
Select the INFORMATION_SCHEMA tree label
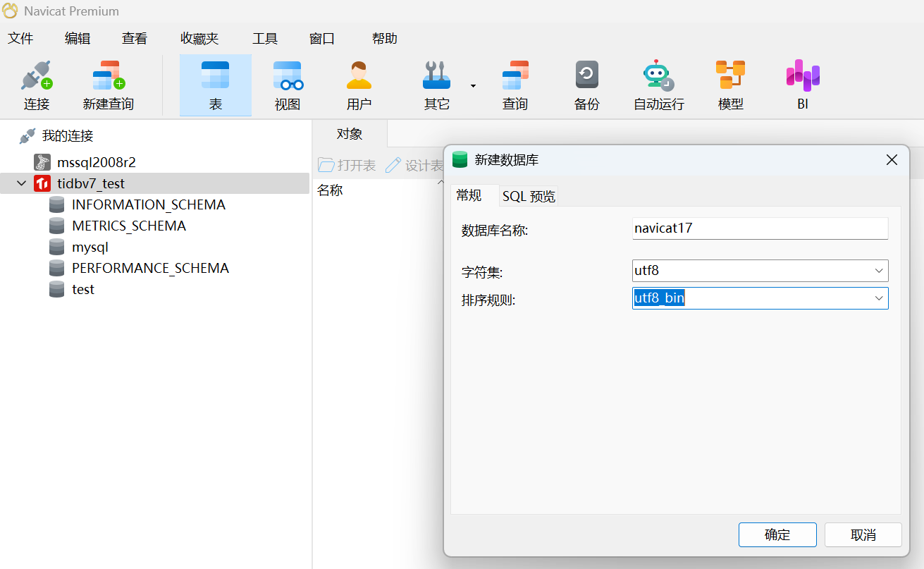149,204
